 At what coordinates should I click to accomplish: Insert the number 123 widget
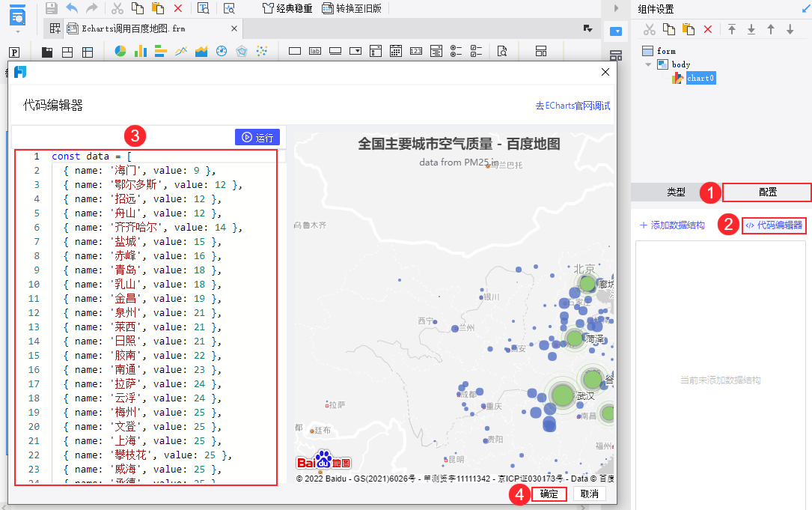[416, 51]
